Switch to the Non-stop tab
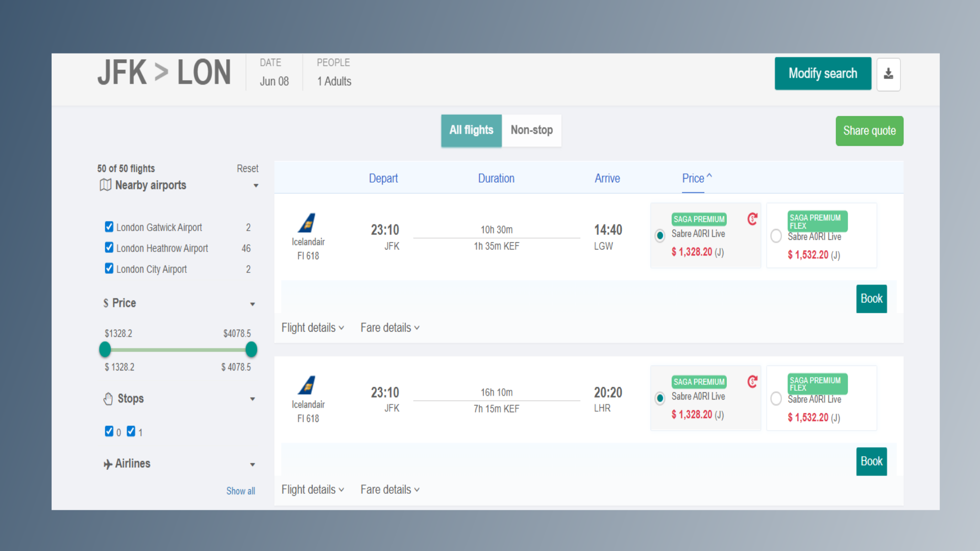This screenshot has width=980, height=551. point(531,130)
